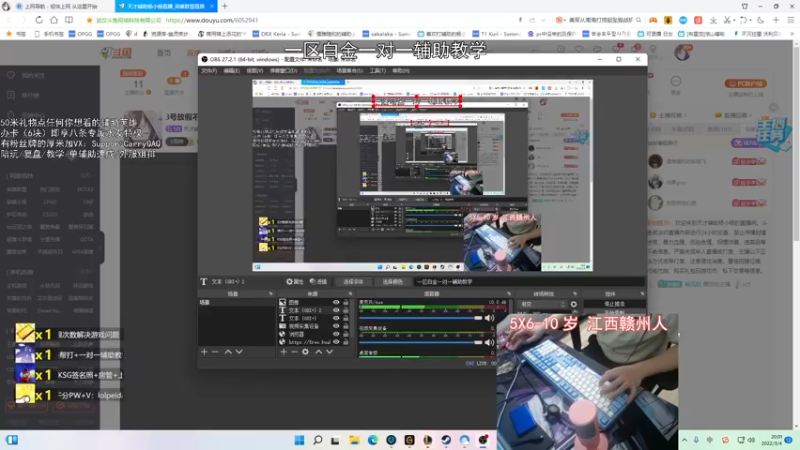Add a new scene with plus icon

point(204,352)
